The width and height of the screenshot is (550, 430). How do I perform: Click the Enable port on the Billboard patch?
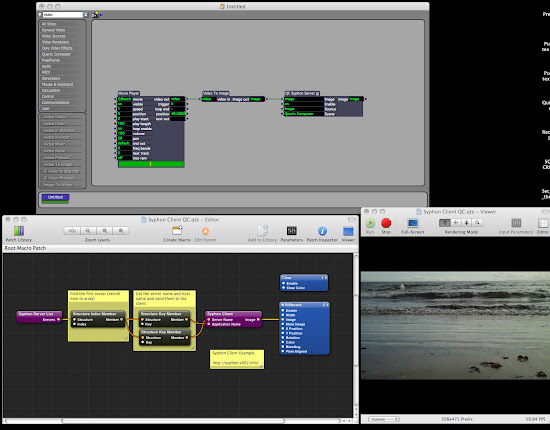pos(283,310)
